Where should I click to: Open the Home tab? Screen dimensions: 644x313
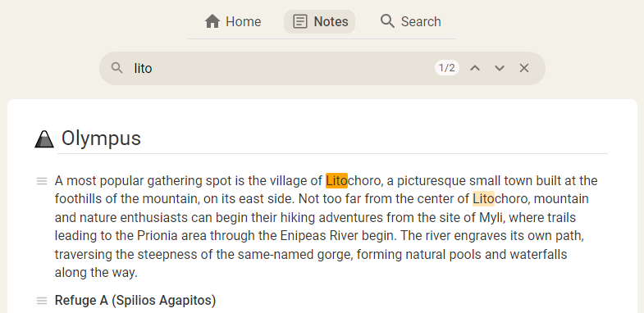233,21
